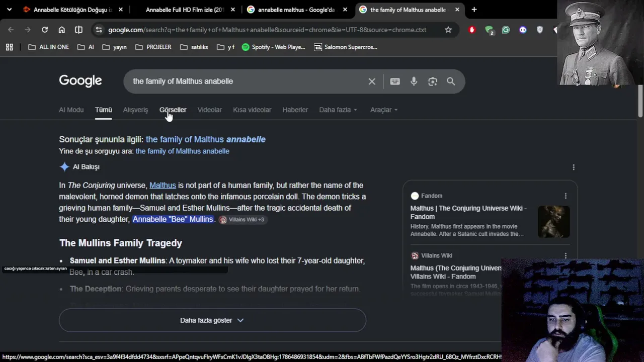Open the Spotify Web Player bookmark
644x362 pixels.
point(273,47)
